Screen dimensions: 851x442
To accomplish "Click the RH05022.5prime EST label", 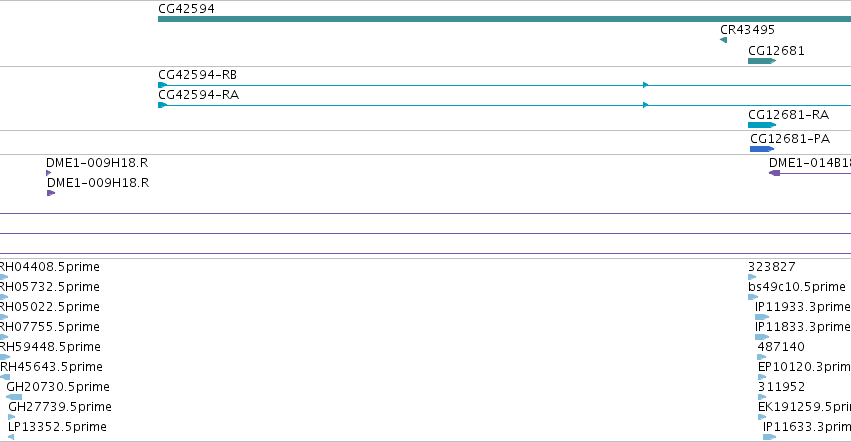I will point(49,307).
